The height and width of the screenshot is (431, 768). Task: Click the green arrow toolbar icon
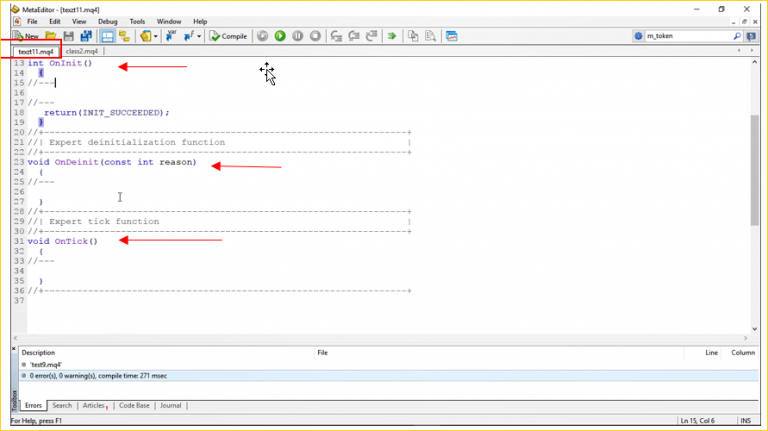click(392, 36)
